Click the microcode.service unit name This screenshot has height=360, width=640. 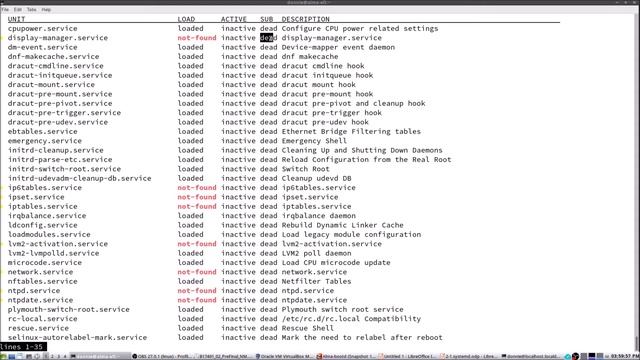(x=45, y=263)
